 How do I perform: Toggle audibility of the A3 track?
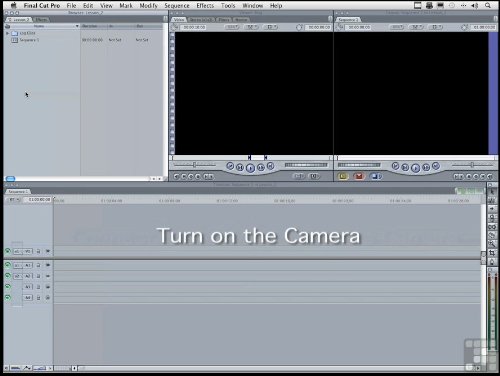pyautogui.click(x=8, y=286)
